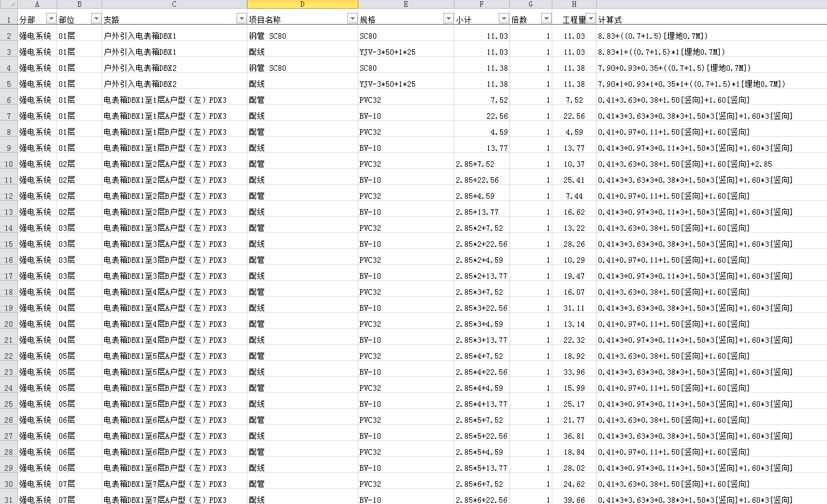Click 户外引入电表箱DBX2 cell in row 4

coord(174,68)
